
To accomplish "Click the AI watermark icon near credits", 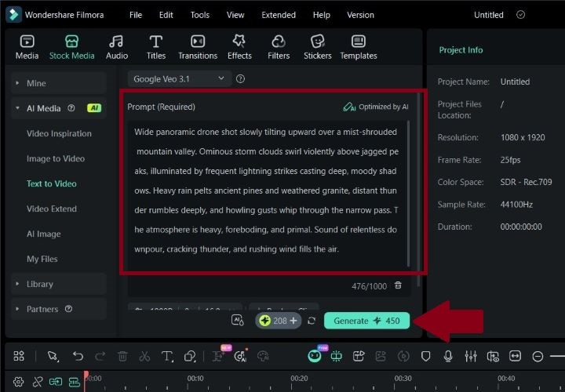I will coord(238,320).
